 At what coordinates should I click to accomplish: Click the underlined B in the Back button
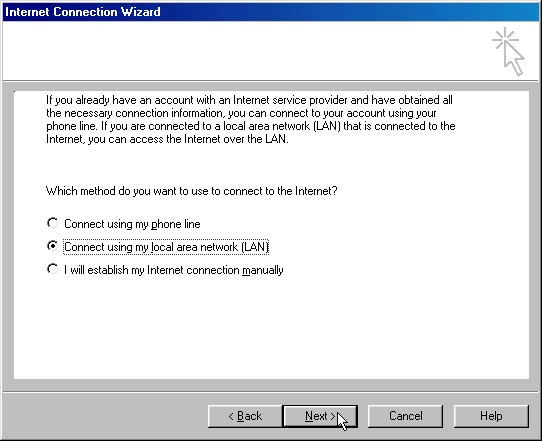point(241,416)
